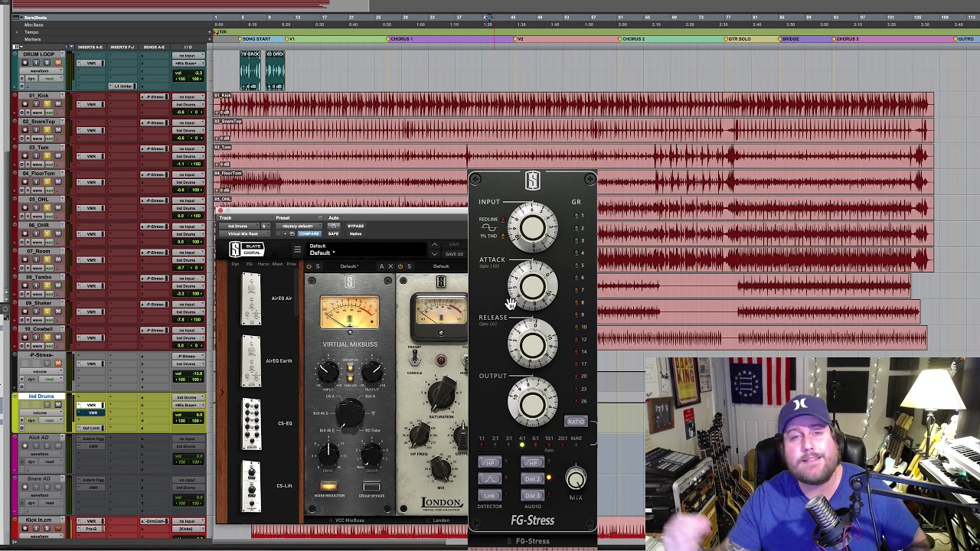Screen dimensions: 980x551
Task: Click the Slate Digital logo
Action: [246, 249]
